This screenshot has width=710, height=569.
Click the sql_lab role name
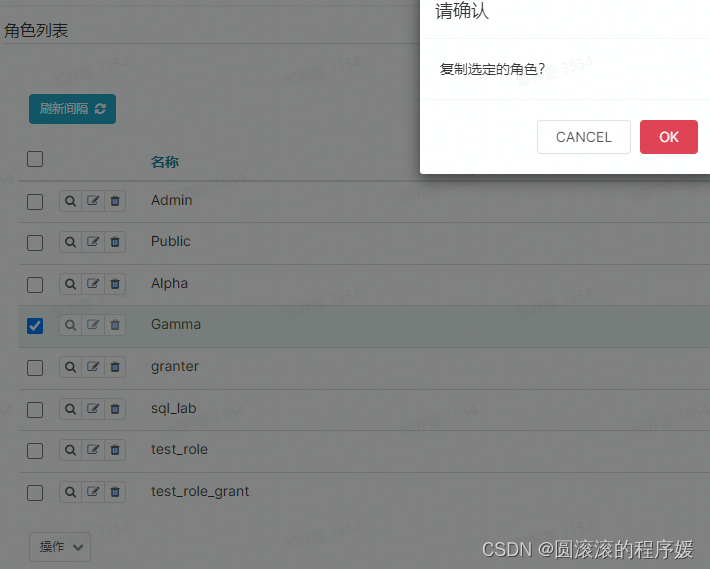[x=173, y=409]
